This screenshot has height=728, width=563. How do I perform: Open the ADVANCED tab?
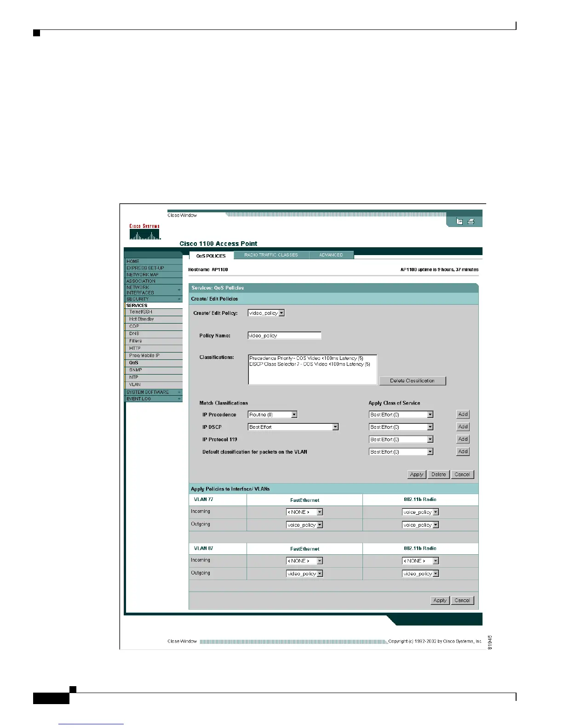(x=331, y=255)
